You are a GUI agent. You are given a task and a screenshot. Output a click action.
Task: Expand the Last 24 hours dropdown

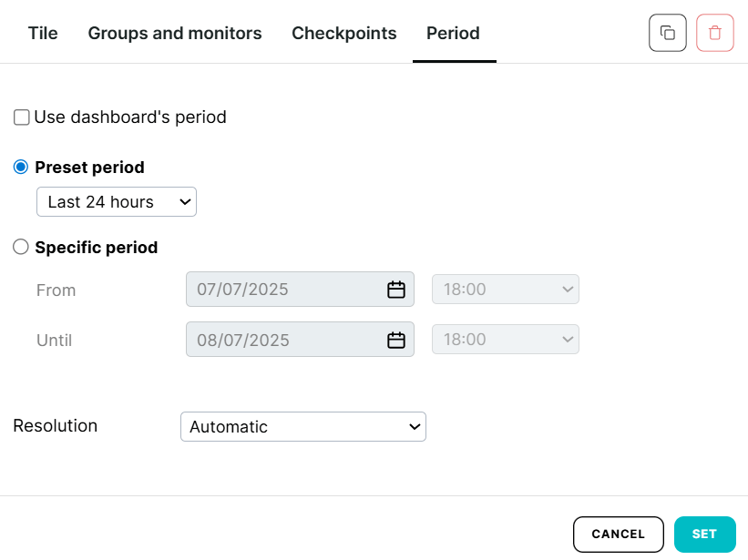117,202
